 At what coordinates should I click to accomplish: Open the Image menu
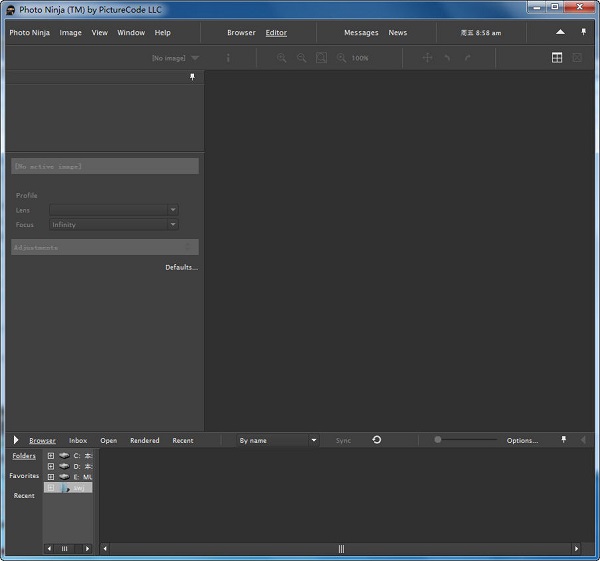[x=71, y=33]
